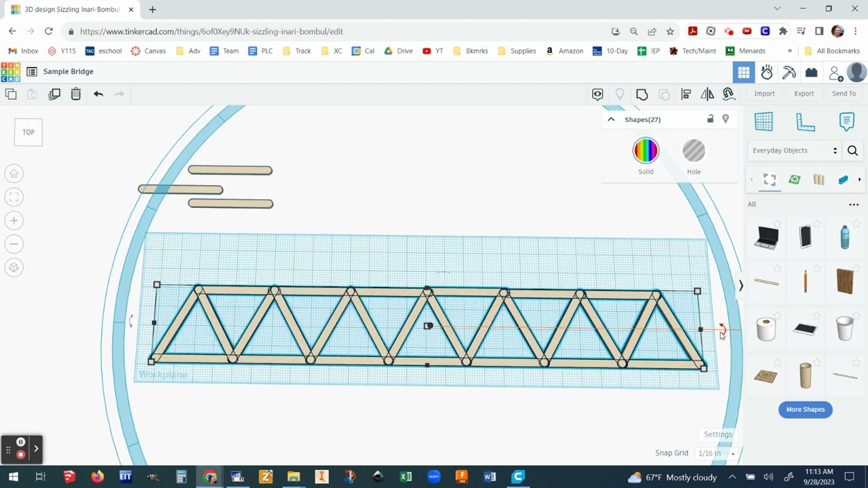Click the Duplicate and repeat tool

click(54, 94)
